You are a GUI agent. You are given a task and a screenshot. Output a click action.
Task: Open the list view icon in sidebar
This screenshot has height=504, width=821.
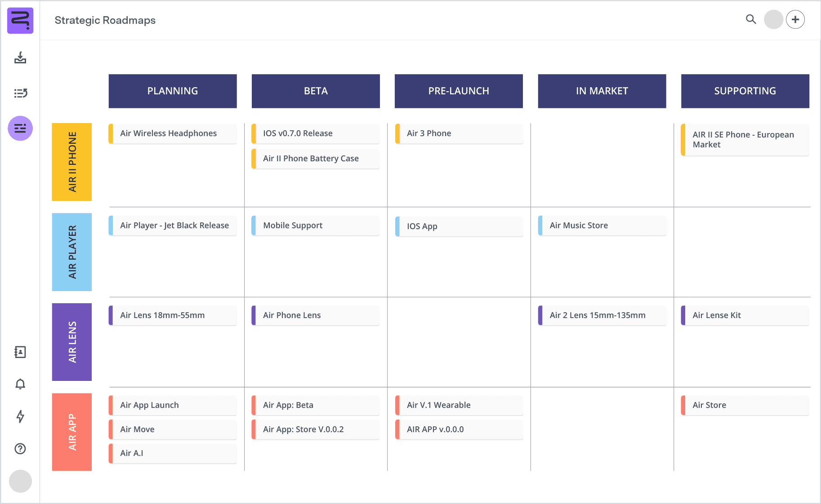click(20, 93)
